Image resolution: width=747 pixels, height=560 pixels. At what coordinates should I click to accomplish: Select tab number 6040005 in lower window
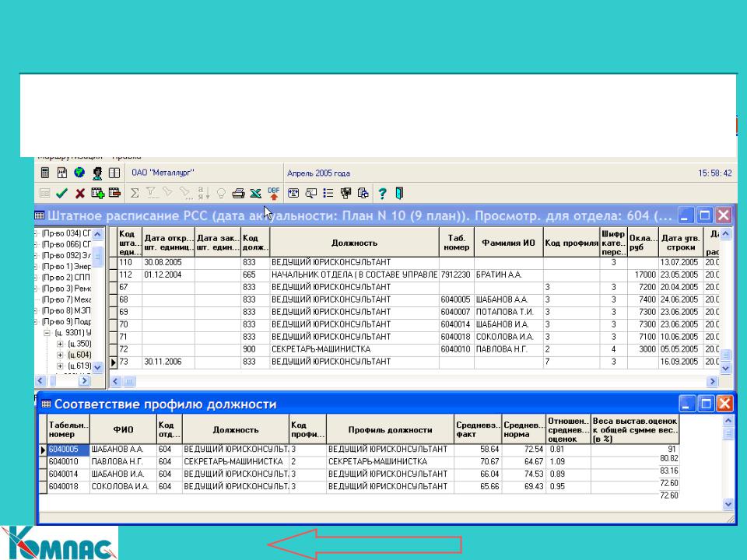coord(68,449)
